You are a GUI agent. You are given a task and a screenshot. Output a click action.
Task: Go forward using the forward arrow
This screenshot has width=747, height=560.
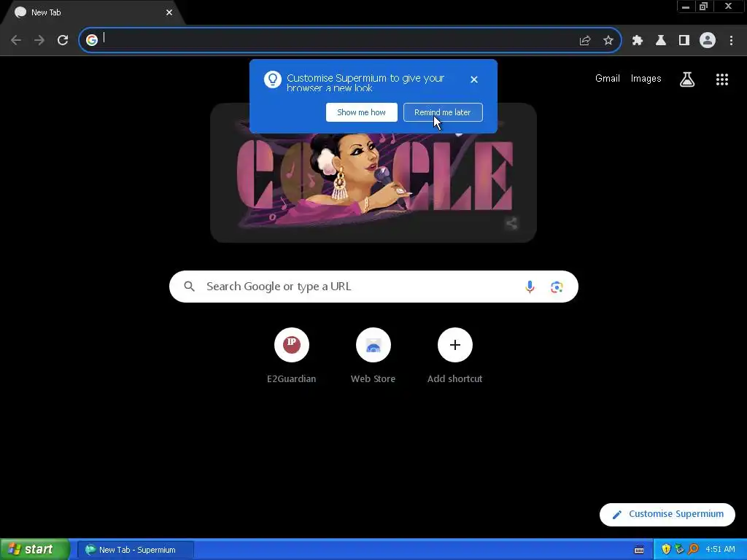[x=39, y=40]
